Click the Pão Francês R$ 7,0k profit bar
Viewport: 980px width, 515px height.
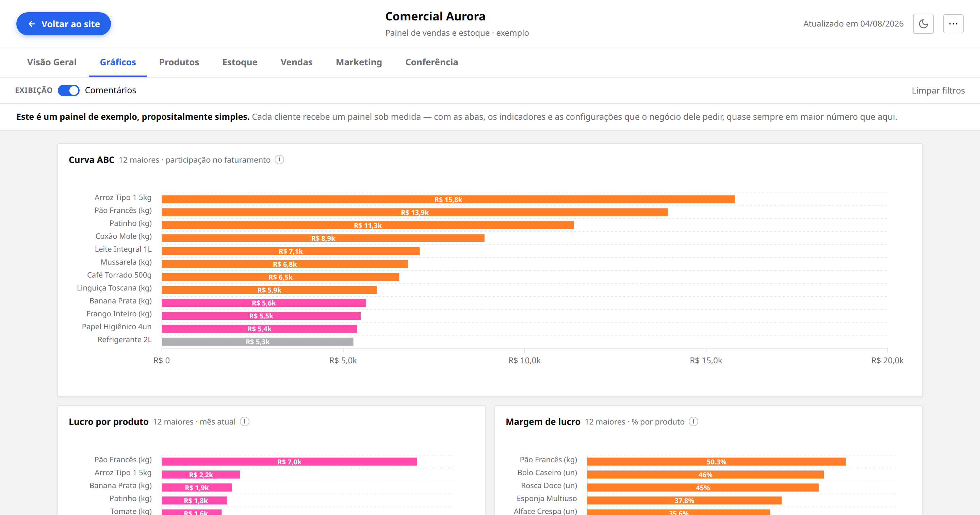point(289,461)
